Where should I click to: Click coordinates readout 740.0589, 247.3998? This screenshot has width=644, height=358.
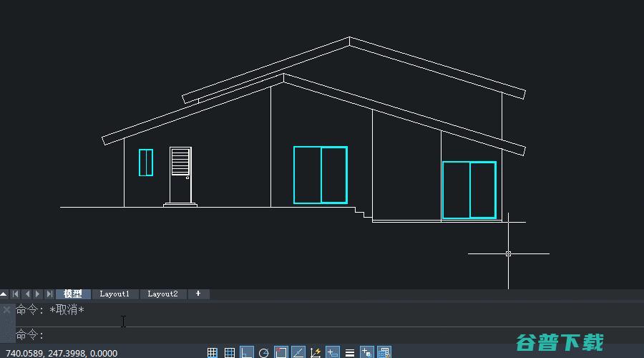coord(62,353)
